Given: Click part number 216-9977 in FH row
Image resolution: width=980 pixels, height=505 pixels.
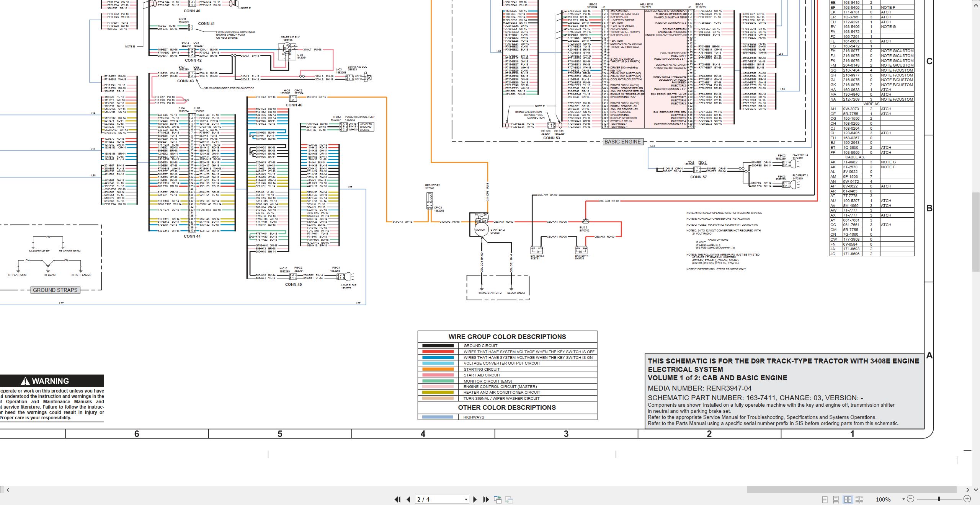Looking at the screenshot, I should pos(851,51).
